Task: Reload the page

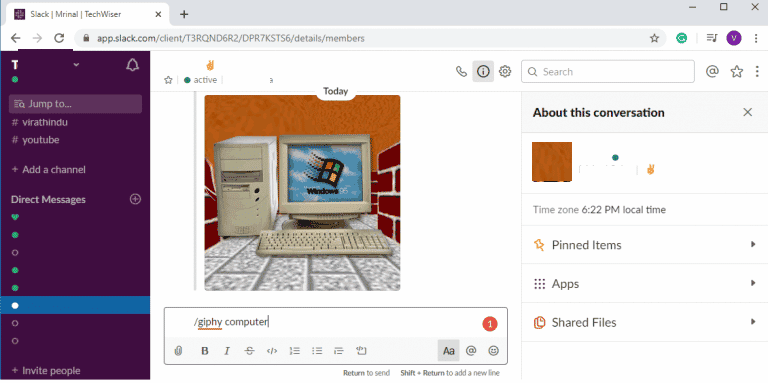Action: [59, 38]
